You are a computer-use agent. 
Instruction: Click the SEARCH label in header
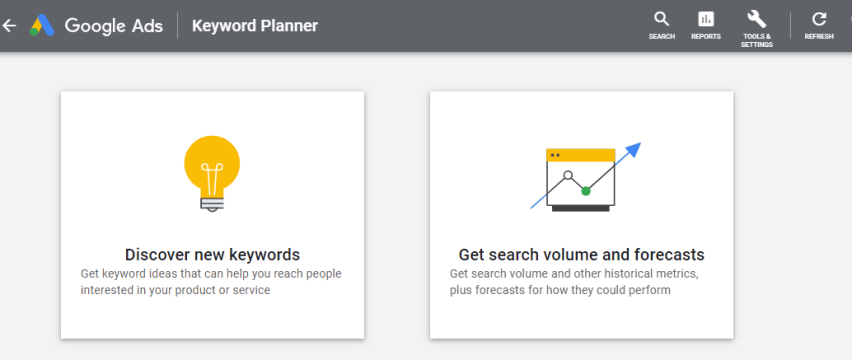pos(662,37)
